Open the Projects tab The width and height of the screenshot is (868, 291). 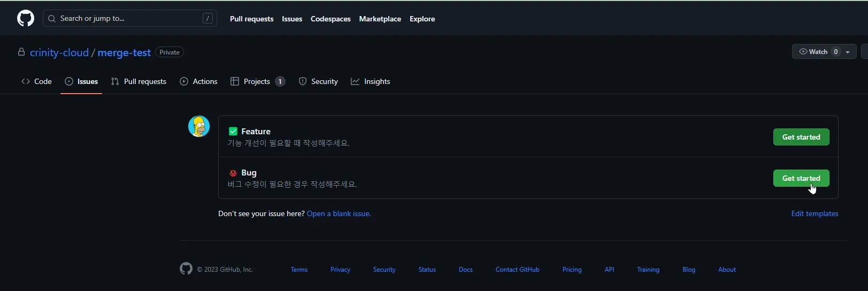click(257, 81)
